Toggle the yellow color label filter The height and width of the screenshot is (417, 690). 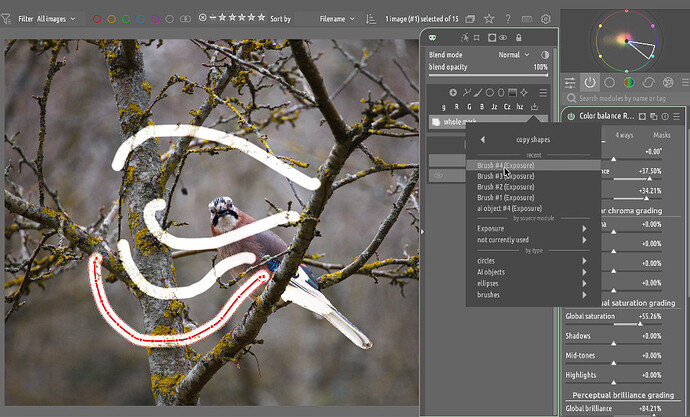point(112,19)
